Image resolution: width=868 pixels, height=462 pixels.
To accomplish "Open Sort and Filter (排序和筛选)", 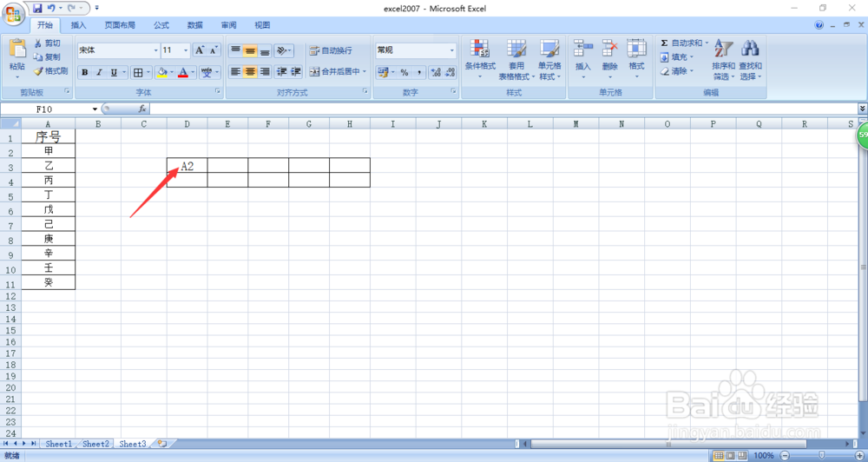I will [724, 59].
